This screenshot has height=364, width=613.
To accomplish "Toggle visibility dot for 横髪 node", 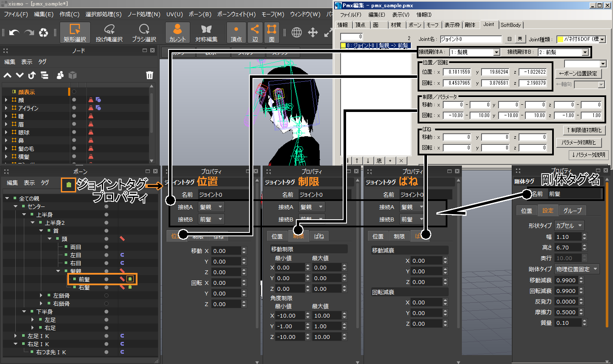I will tap(74, 157).
